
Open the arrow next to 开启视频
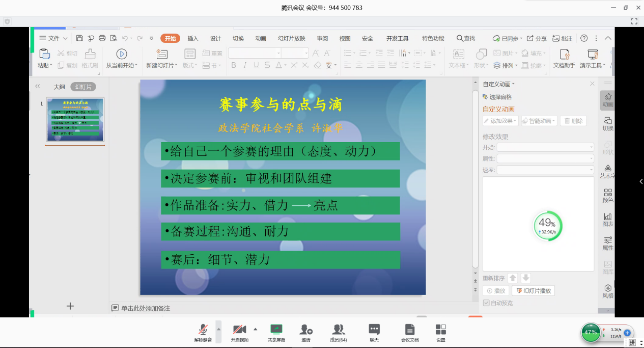(255, 329)
